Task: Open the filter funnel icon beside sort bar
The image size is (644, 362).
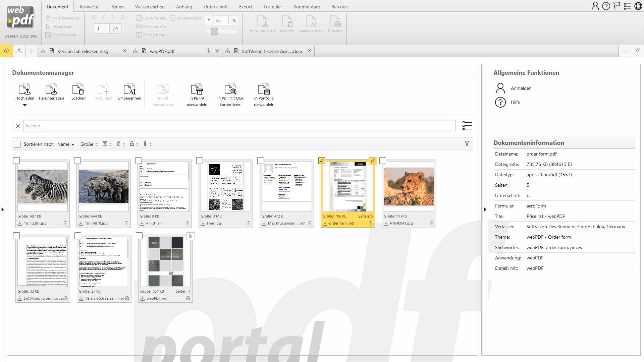Action: click(467, 143)
